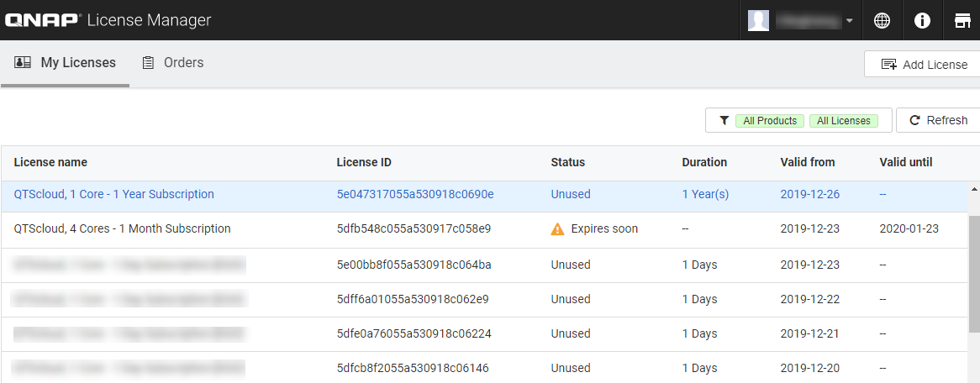Click the scrollbar up arrow

[974, 187]
